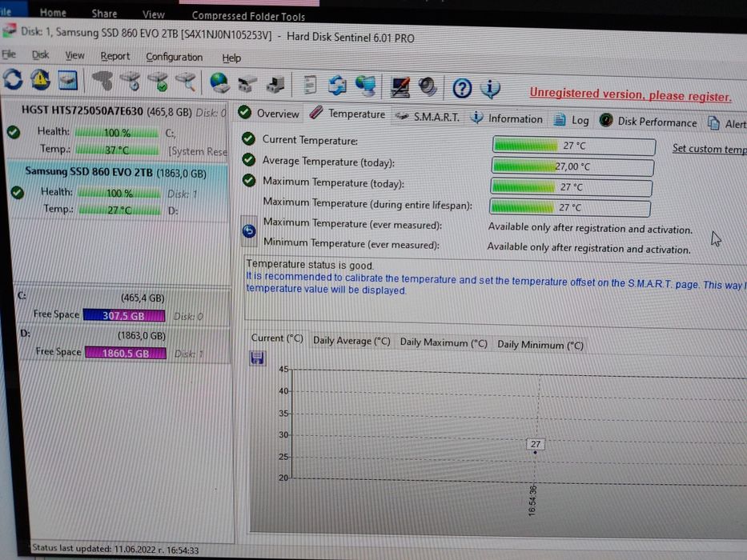Image resolution: width=747 pixels, height=560 pixels.
Task: Click the blue question-mark Help icon
Action: 462,89
